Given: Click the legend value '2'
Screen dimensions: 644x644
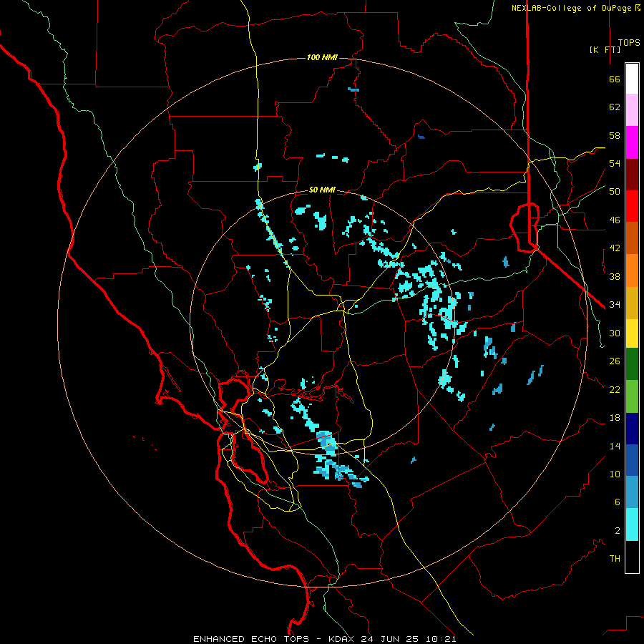Looking at the screenshot, I should click(x=618, y=530).
